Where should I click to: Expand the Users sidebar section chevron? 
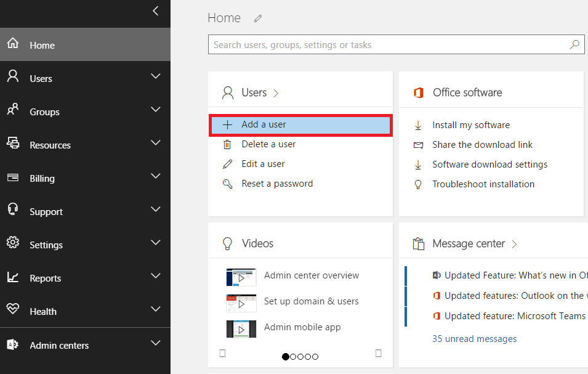[155, 76]
